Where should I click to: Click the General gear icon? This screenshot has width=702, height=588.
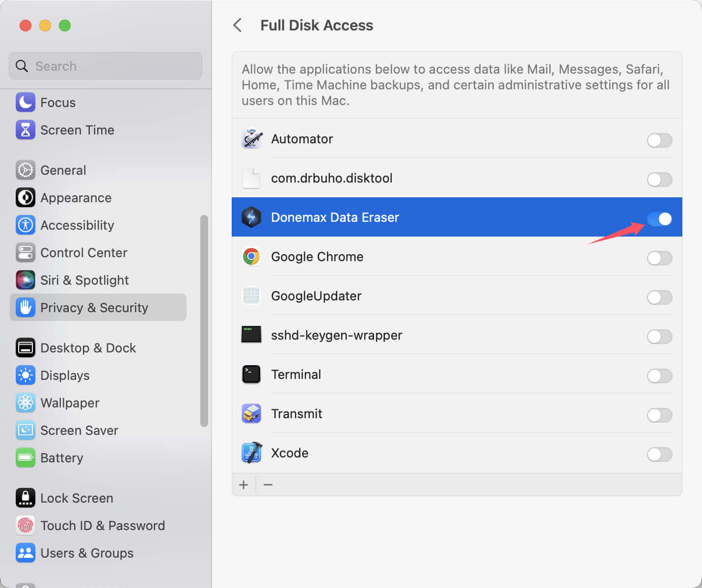tap(25, 170)
